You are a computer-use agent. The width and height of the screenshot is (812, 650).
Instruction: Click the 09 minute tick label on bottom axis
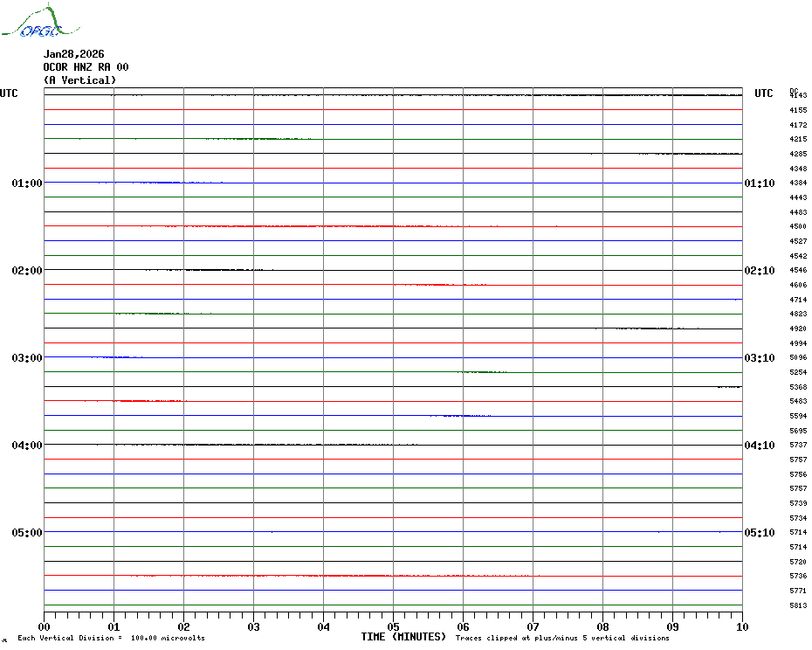[672, 626]
